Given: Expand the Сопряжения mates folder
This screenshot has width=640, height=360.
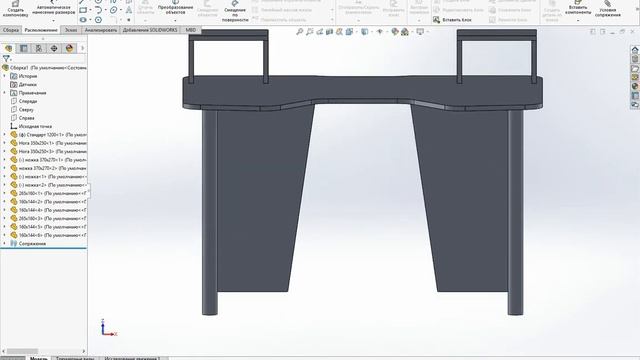Looking at the screenshot, I should coord(4,243).
